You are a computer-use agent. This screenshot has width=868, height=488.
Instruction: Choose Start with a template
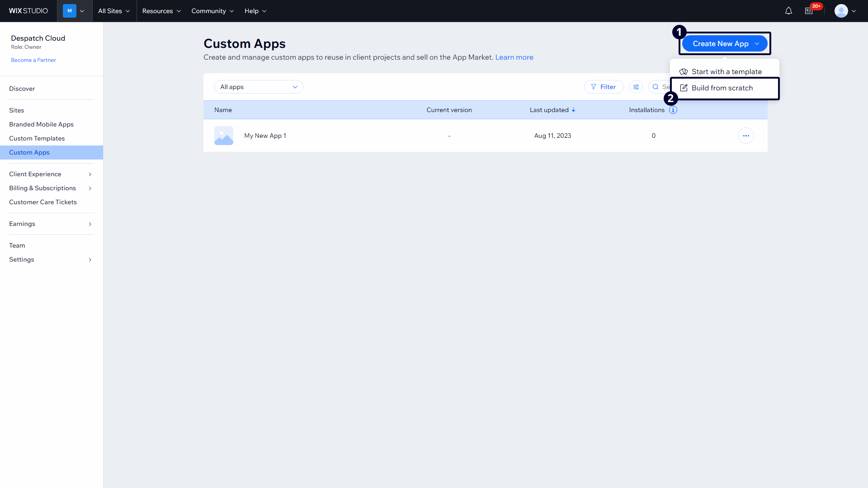(x=726, y=72)
